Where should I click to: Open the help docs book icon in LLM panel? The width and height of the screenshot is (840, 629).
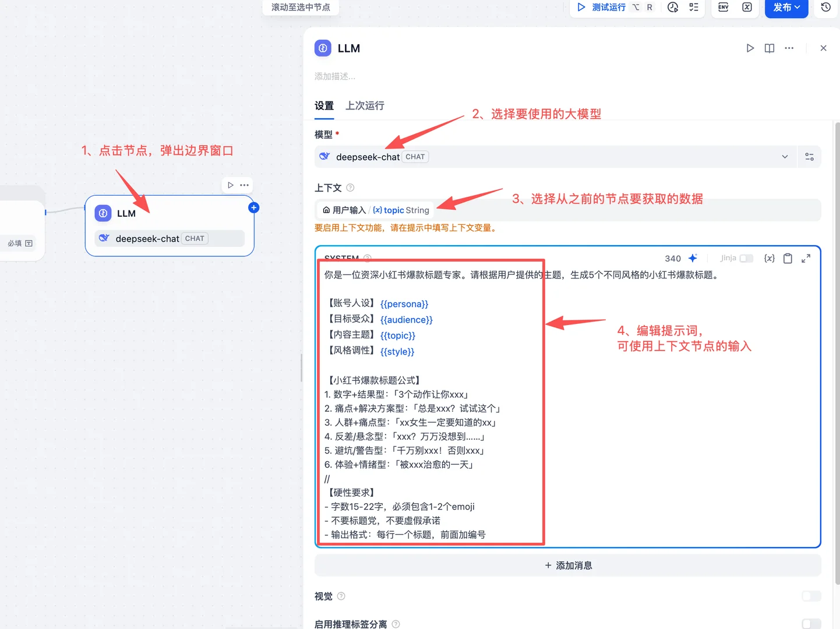770,48
